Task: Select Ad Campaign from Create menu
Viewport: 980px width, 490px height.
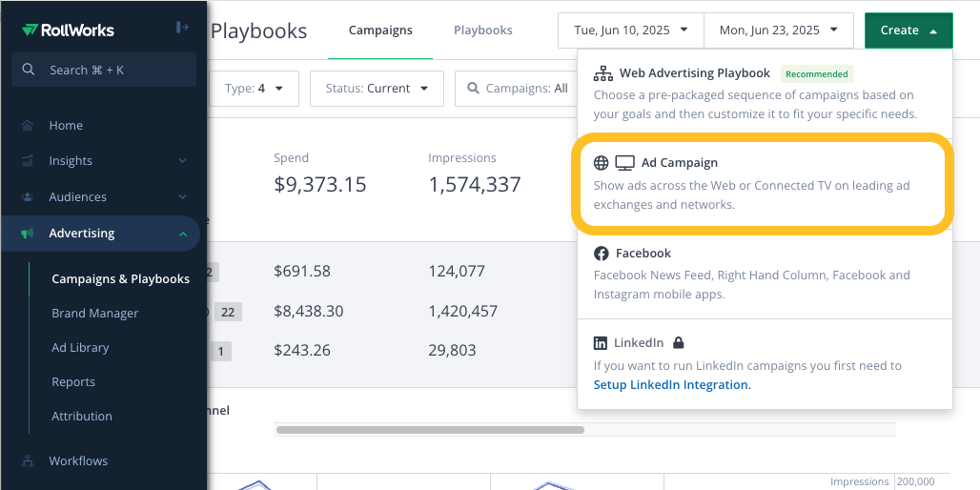Action: coord(762,184)
